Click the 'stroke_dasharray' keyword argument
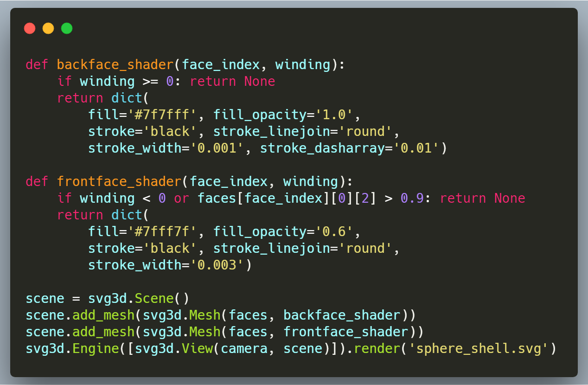Image resolution: width=588 pixels, height=385 pixels. (x=322, y=148)
